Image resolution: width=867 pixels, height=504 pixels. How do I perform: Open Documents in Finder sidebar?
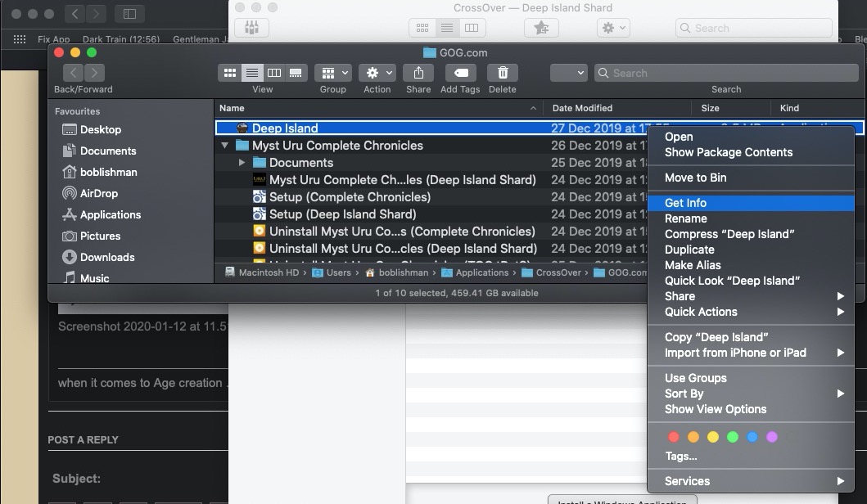[x=100, y=151]
